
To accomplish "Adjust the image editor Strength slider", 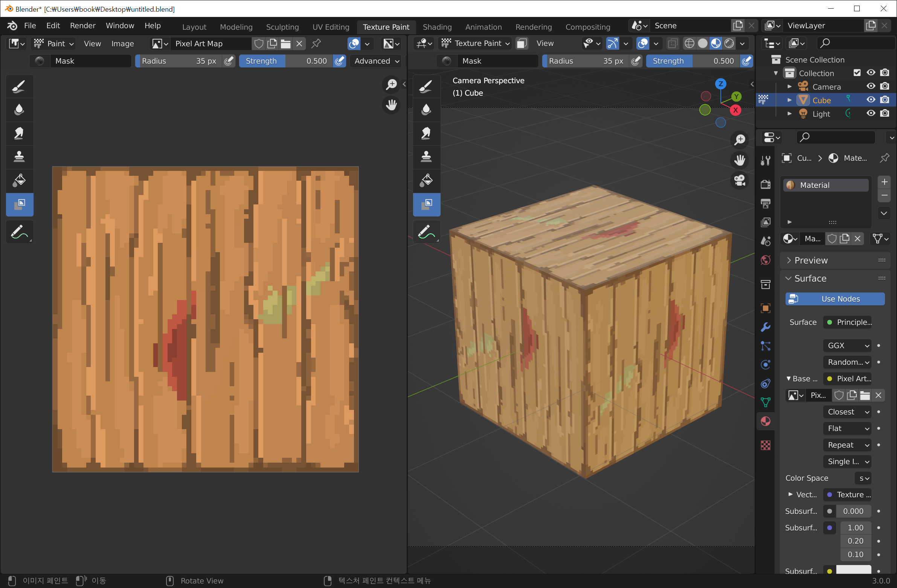I will coord(286,61).
